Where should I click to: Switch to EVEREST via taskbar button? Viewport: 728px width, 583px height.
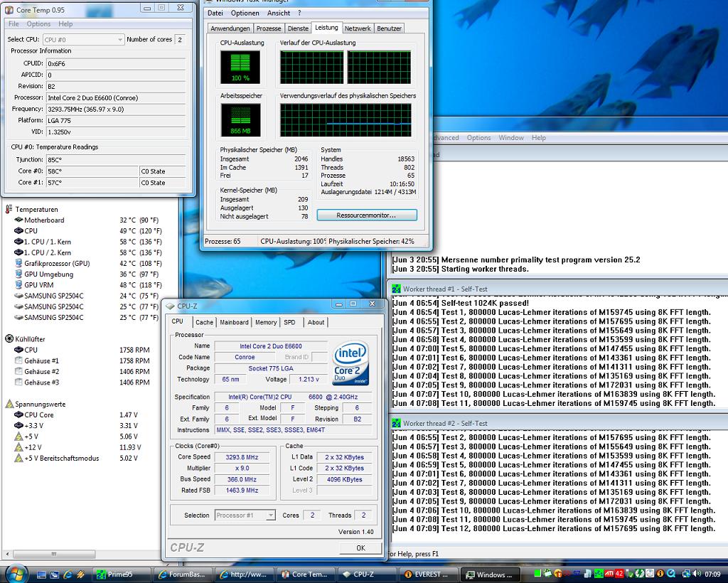coord(427,574)
